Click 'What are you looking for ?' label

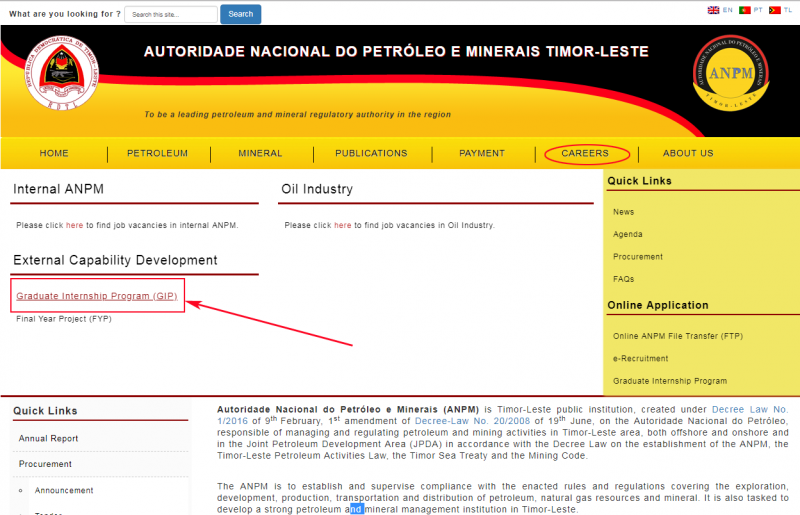point(65,14)
